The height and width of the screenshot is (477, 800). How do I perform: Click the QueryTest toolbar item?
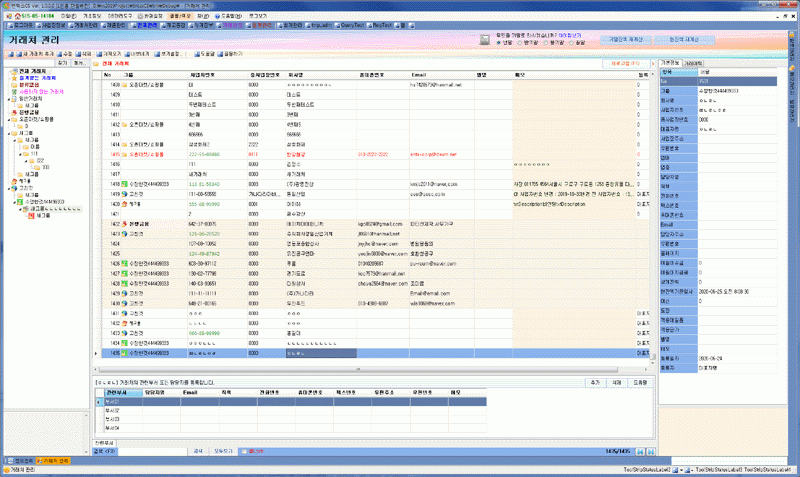click(x=349, y=25)
